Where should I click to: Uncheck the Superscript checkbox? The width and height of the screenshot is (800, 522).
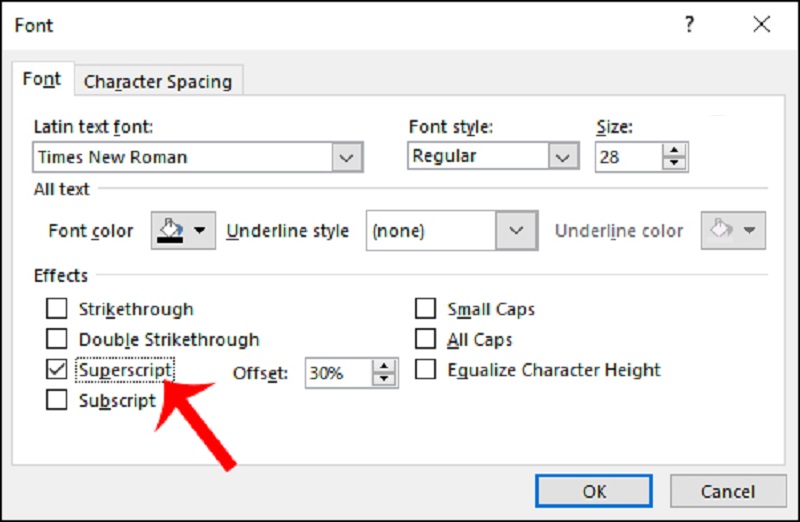(57, 369)
